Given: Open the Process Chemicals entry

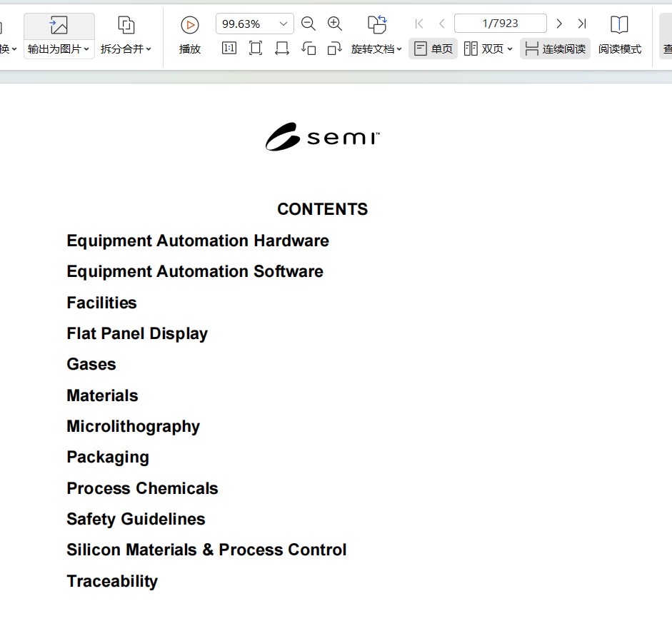Looking at the screenshot, I should tap(142, 488).
